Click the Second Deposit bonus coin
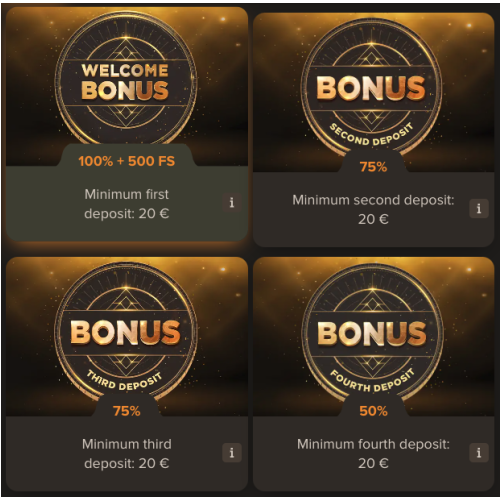The height and width of the screenshot is (500, 500). [372, 87]
